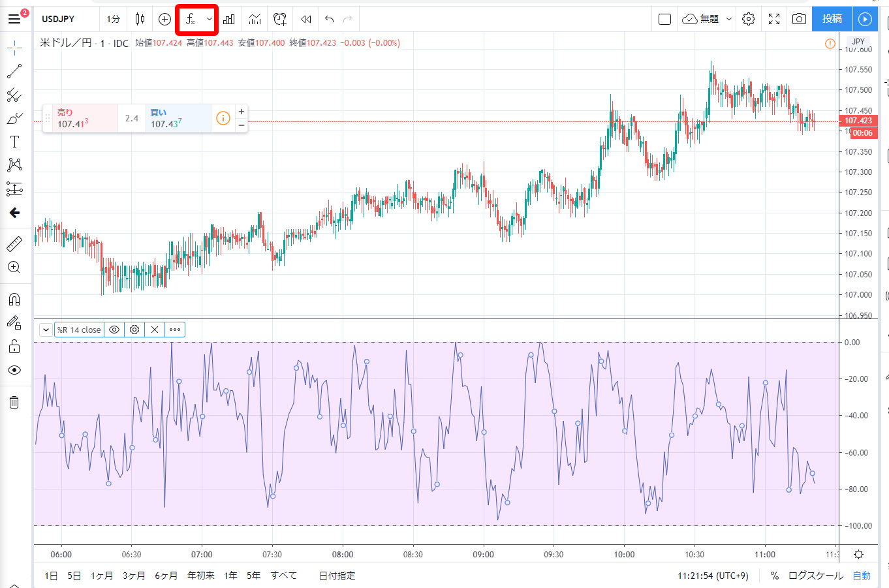Select the XABCD pattern tool
Viewport: 889px width, 588px height.
14,165
